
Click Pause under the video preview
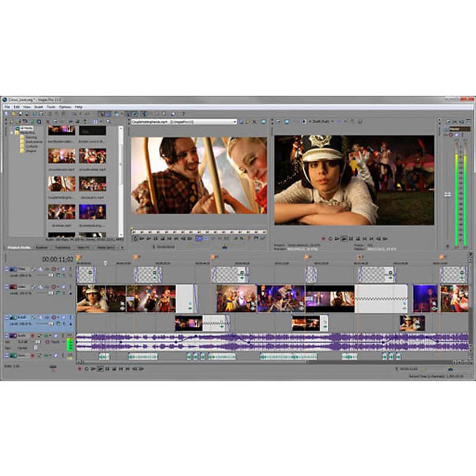[351, 239]
